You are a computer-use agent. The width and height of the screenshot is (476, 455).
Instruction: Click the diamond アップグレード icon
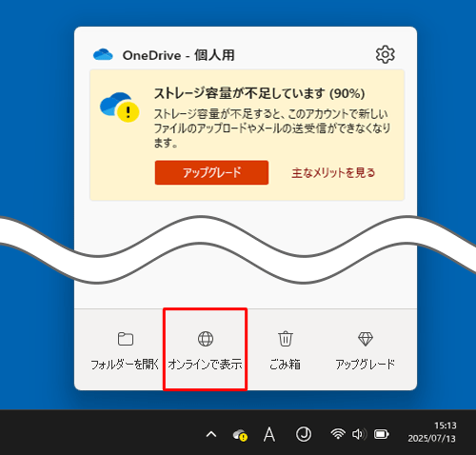tap(365, 339)
